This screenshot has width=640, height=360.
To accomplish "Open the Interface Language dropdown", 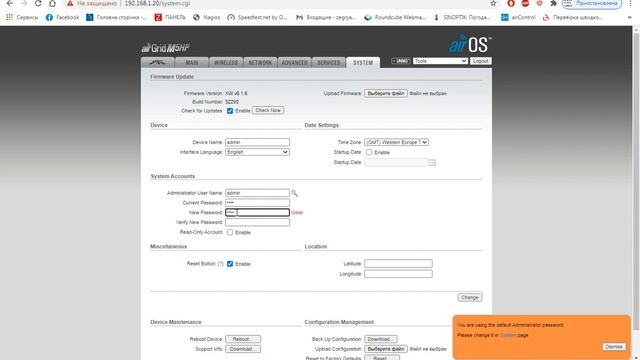I will 257,152.
